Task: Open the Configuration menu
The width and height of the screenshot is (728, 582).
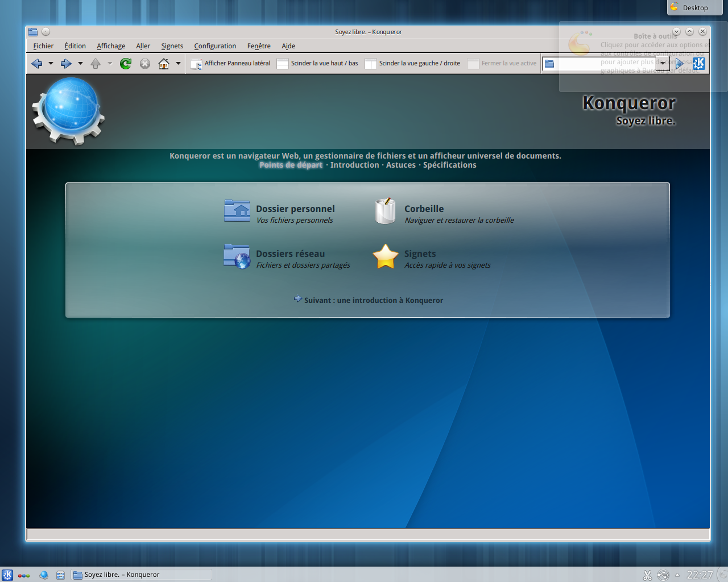Action: click(x=215, y=46)
